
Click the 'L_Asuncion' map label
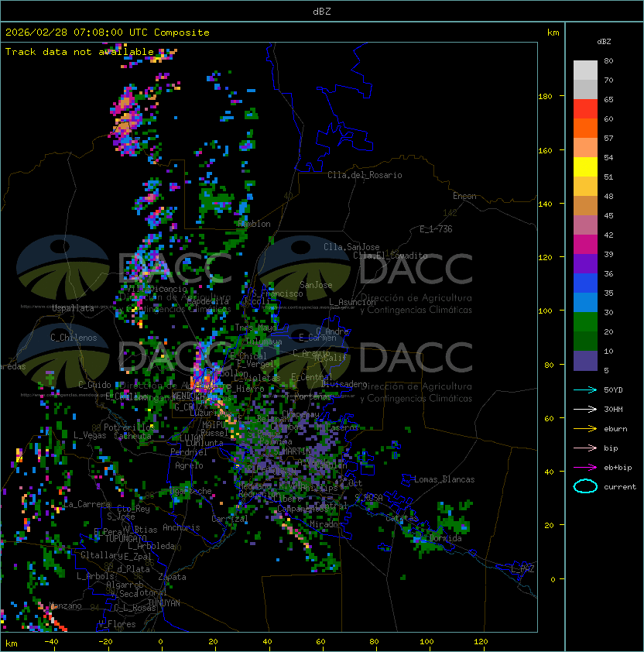pyautogui.click(x=352, y=302)
